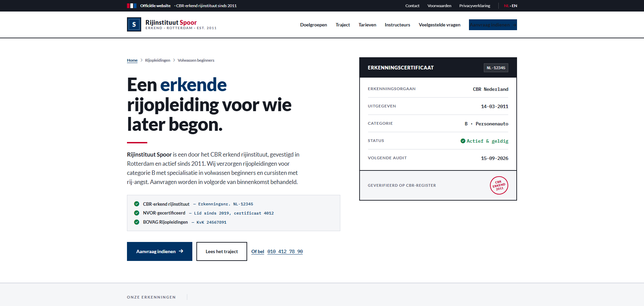644x306 pixels.
Task: Click the Aanvraag indienen button in the header
Action: click(x=493, y=25)
